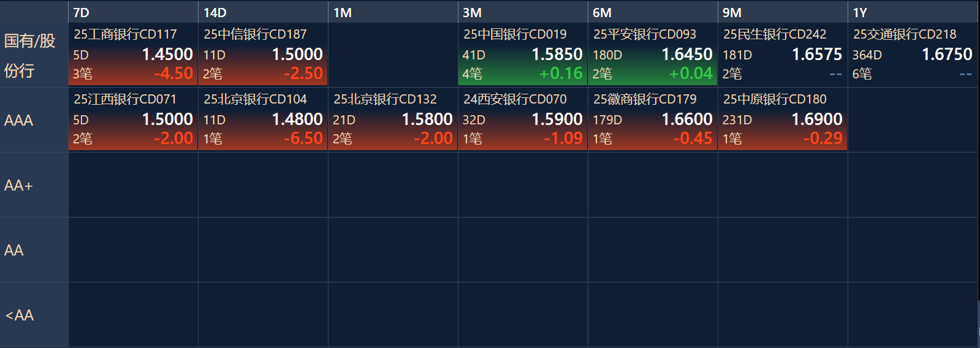
Task: Click the 3笔 trade count
Action: pyautogui.click(x=83, y=74)
